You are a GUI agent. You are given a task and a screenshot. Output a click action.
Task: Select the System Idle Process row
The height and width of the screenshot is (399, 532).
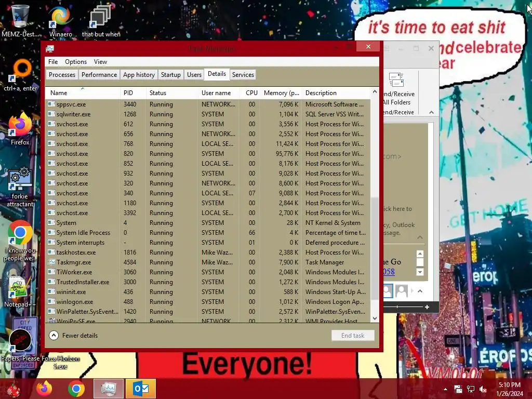click(208, 232)
